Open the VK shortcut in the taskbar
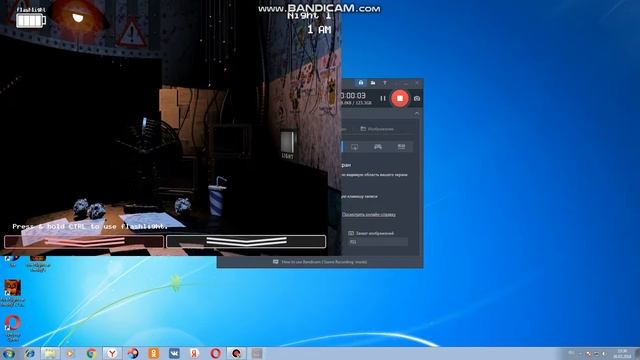Screen dimensions: 640x360 point(174,353)
